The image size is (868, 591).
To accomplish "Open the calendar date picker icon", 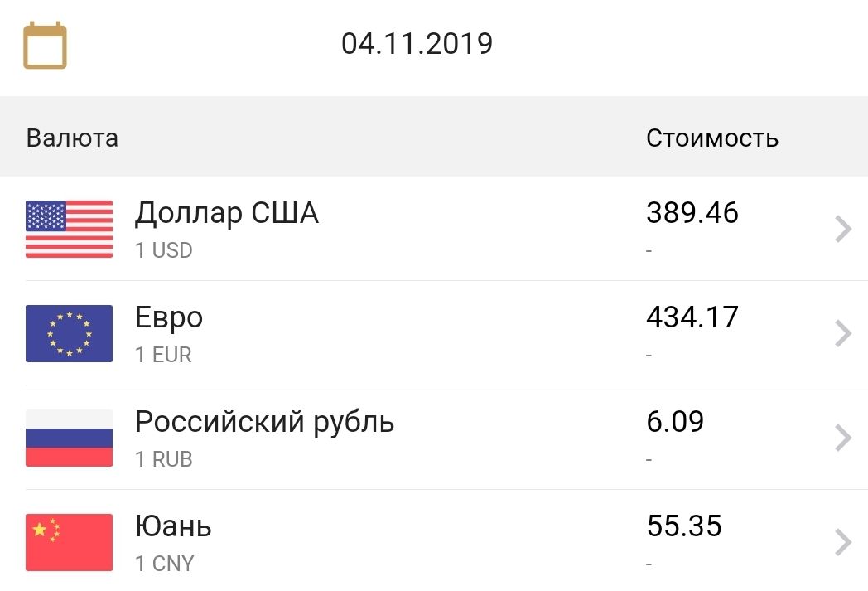I will click(45, 46).
